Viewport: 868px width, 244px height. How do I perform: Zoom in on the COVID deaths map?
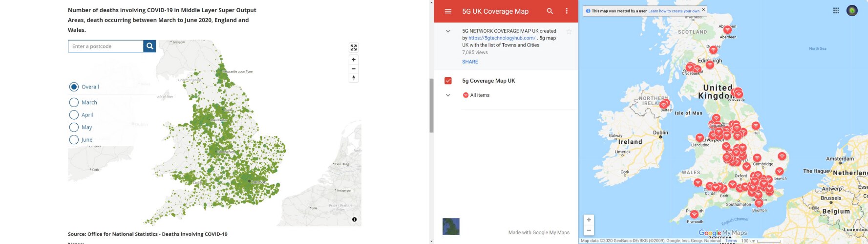tap(354, 60)
